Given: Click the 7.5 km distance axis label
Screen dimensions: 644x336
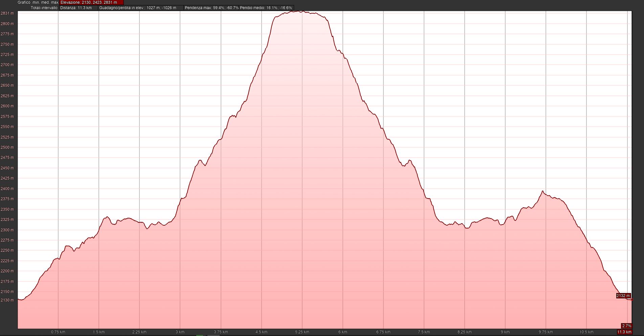Looking at the screenshot, I should (x=424, y=332).
